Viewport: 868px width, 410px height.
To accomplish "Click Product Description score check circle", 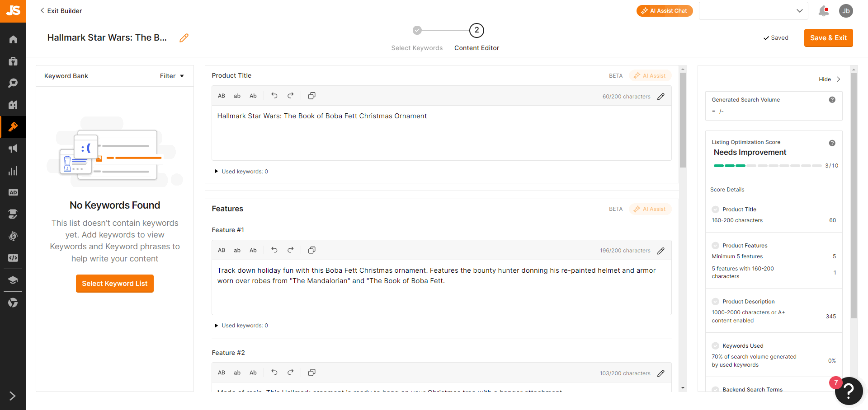I will coord(715,302).
